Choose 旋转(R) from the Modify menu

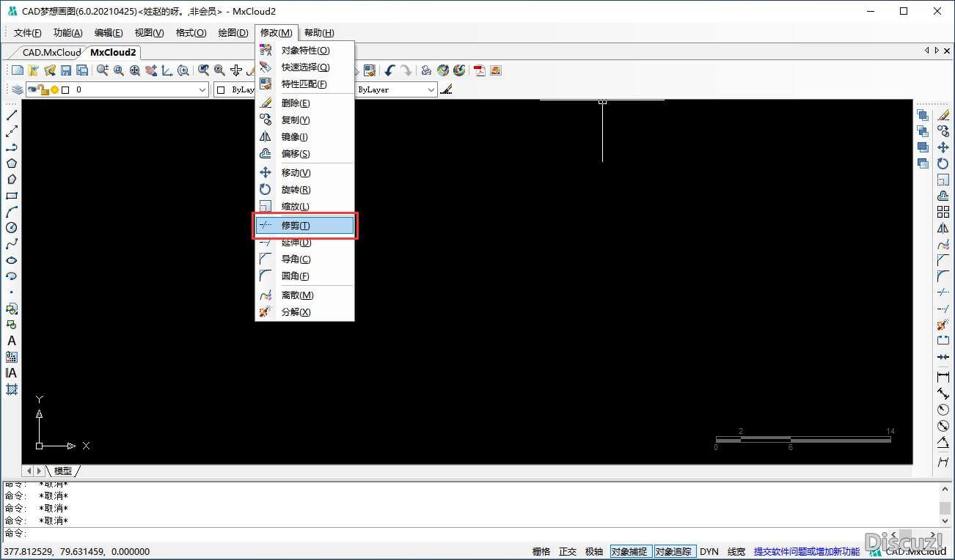(x=304, y=190)
